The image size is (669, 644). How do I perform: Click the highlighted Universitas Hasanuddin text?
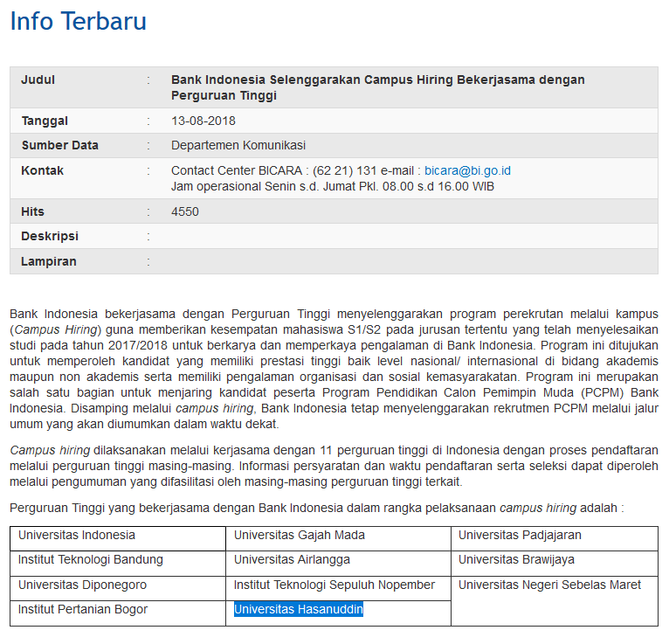click(298, 609)
